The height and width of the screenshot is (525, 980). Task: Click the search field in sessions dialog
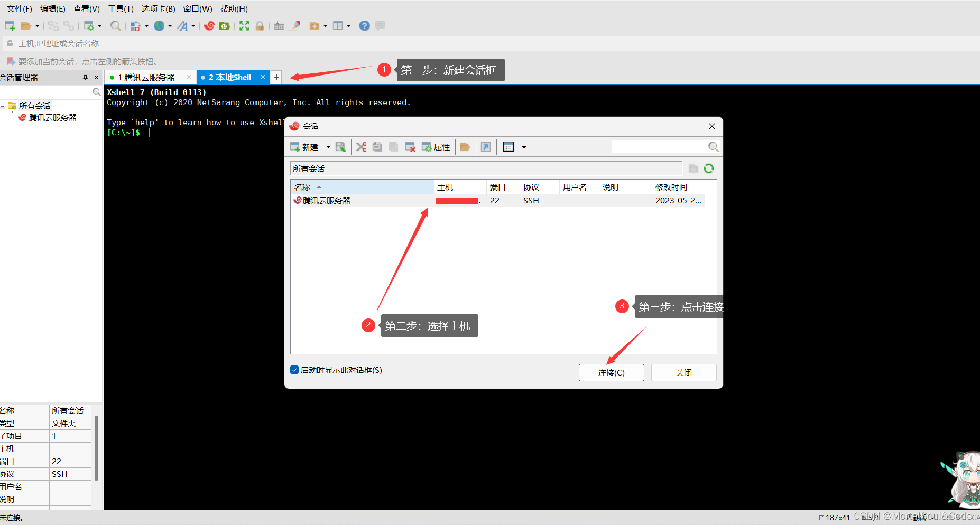click(x=659, y=147)
